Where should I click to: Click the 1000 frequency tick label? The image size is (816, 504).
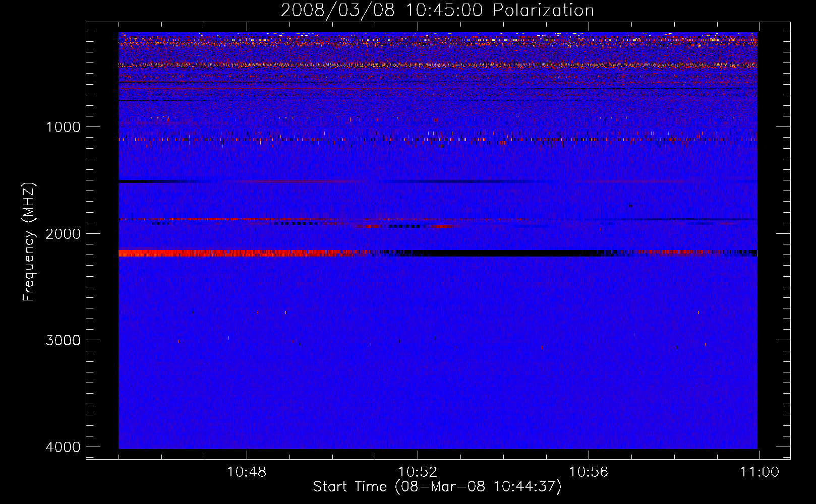click(x=63, y=127)
